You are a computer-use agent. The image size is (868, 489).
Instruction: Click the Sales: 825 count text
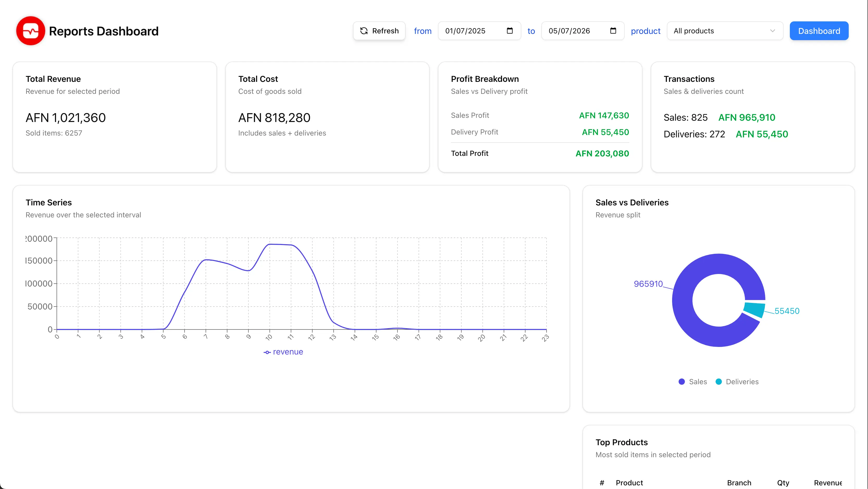point(685,117)
